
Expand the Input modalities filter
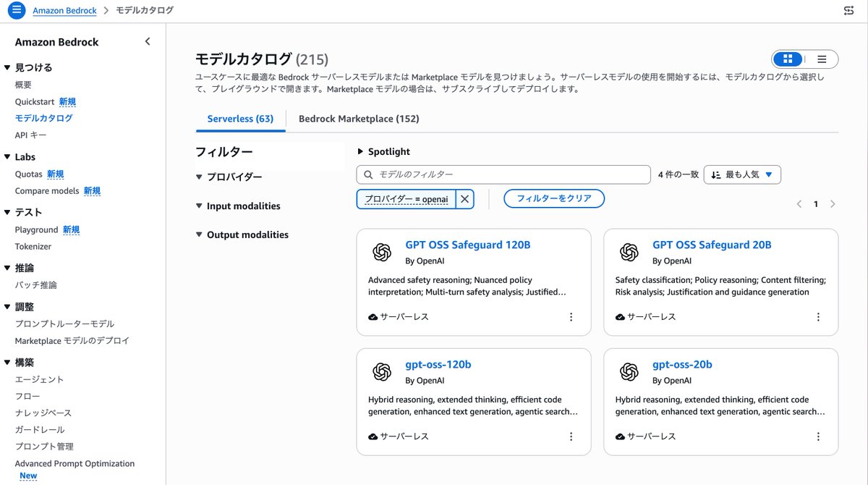[x=238, y=206]
